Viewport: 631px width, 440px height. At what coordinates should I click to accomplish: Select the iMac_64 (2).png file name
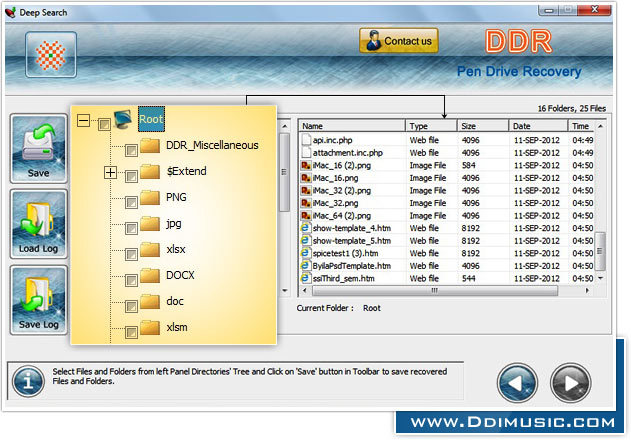pyautogui.click(x=342, y=216)
